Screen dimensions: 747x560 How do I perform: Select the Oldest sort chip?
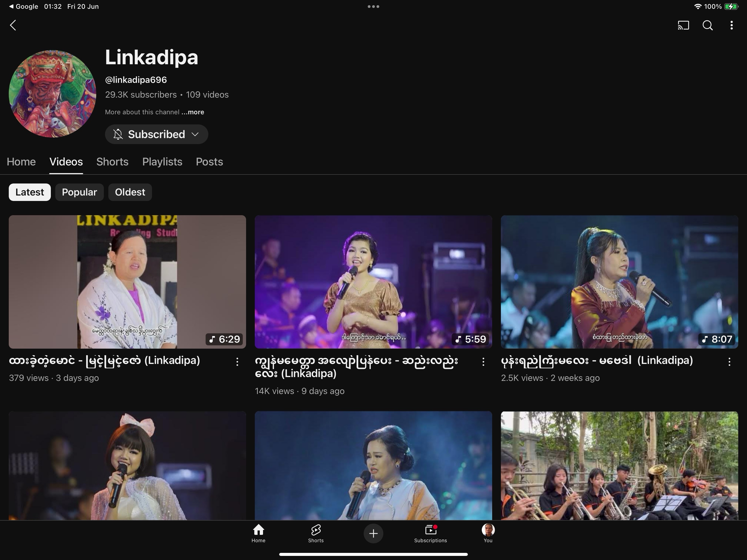[x=130, y=192]
